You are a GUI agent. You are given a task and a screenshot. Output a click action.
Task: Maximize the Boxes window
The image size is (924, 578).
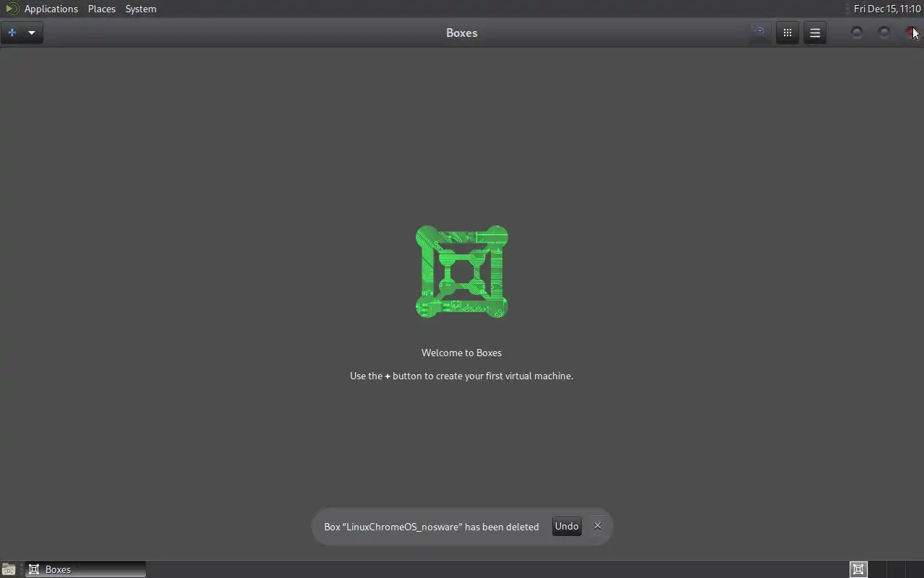pyautogui.click(x=884, y=33)
